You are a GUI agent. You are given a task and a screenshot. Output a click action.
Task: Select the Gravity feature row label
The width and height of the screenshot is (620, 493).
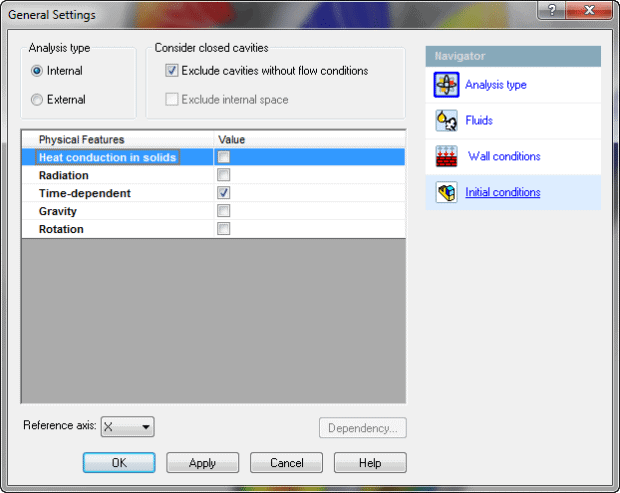58,211
